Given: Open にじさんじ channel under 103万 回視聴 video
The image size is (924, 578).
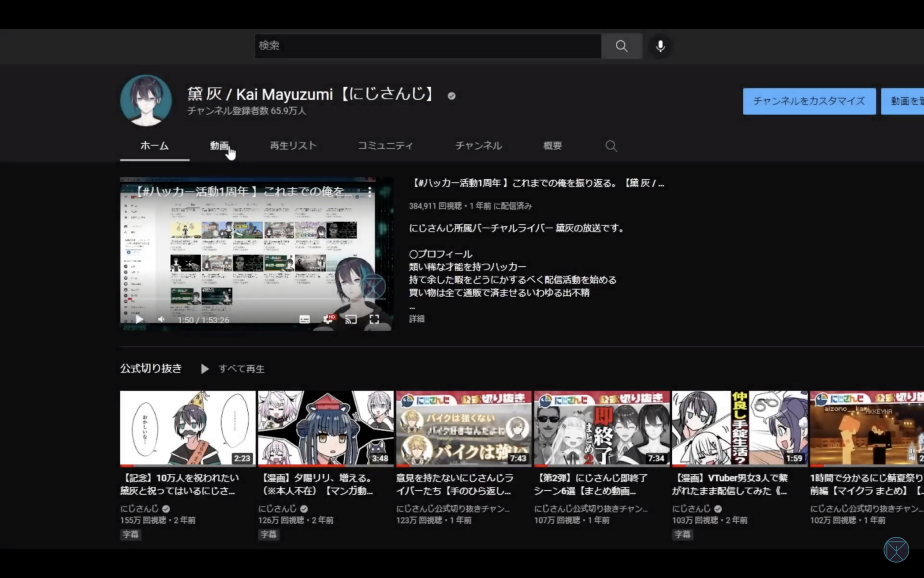Looking at the screenshot, I should tap(692, 508).
